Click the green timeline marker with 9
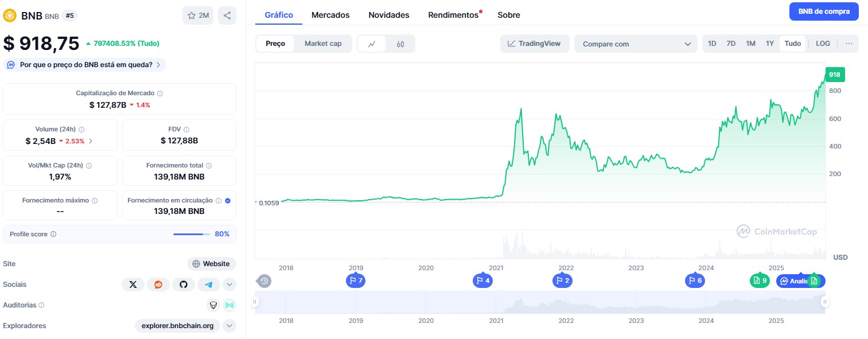The height and width of the screenshot is (339, 868). pyautogui.click(x=760, y=280)
